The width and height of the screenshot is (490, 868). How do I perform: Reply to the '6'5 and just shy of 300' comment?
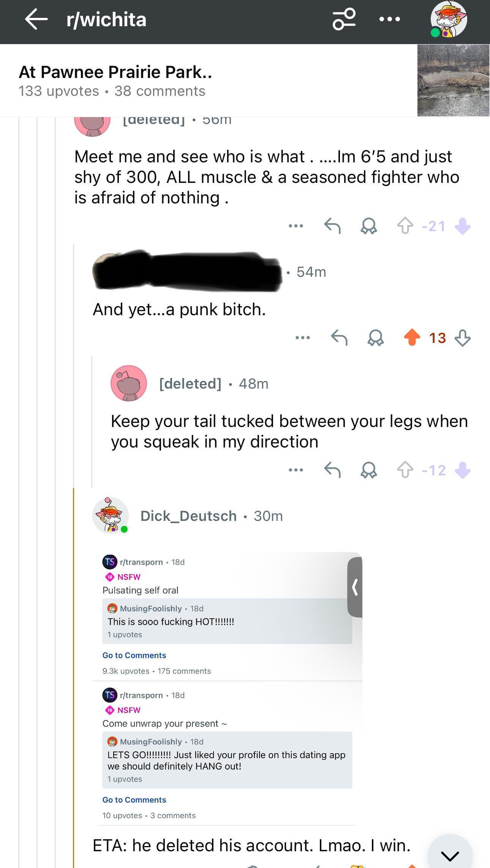[332, 226]
